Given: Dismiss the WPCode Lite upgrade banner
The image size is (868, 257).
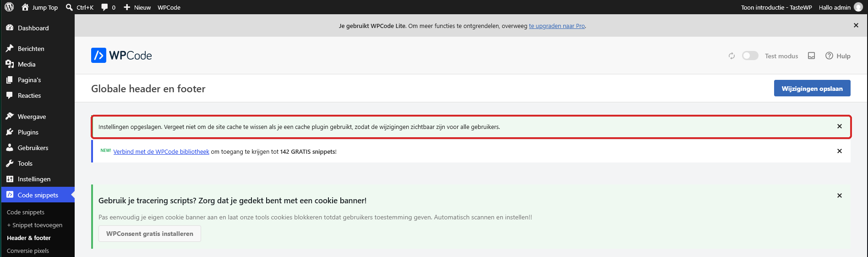Looking at the screenshot, I should click(856, 26).
